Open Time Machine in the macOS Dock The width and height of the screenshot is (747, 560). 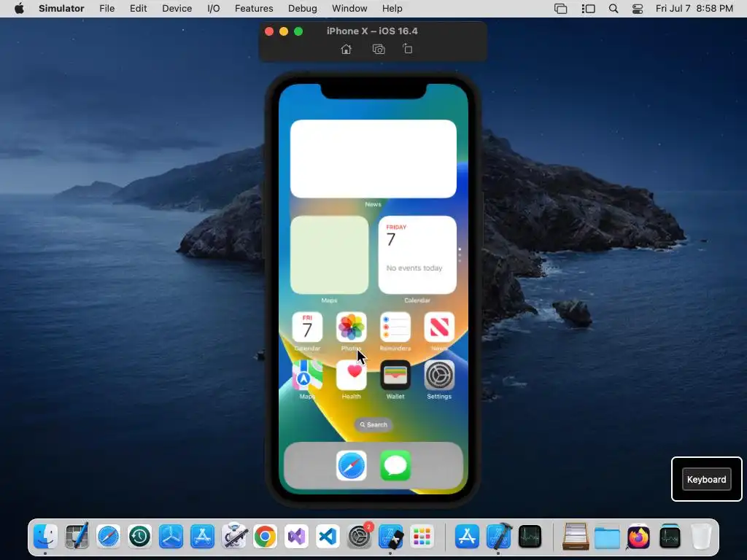pos(139,537)
